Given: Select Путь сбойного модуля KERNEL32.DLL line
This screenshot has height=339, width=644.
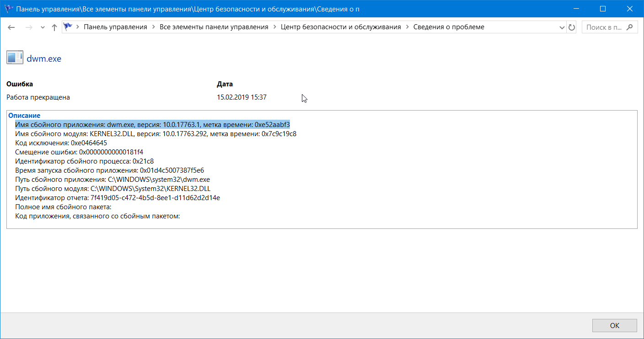Looking at the screenshot, I should (113, 189).
